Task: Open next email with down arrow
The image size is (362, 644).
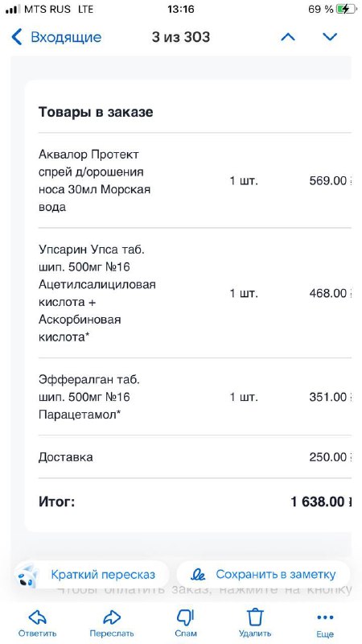Action: (x=330, y=37)
